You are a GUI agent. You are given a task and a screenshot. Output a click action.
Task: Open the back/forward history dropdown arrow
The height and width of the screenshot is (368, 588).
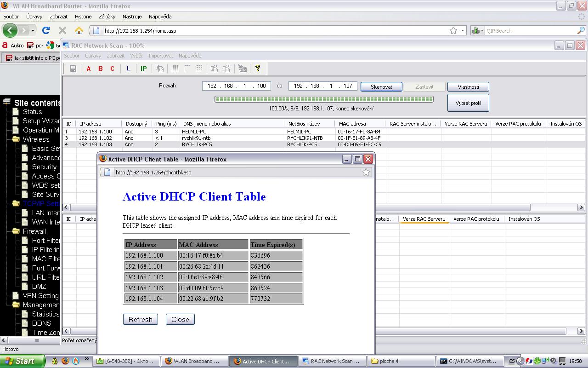coord(33,31)
